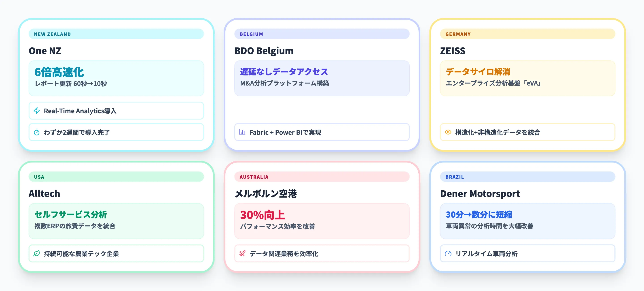Click the Dener Motorsport company name

[480, 194]
